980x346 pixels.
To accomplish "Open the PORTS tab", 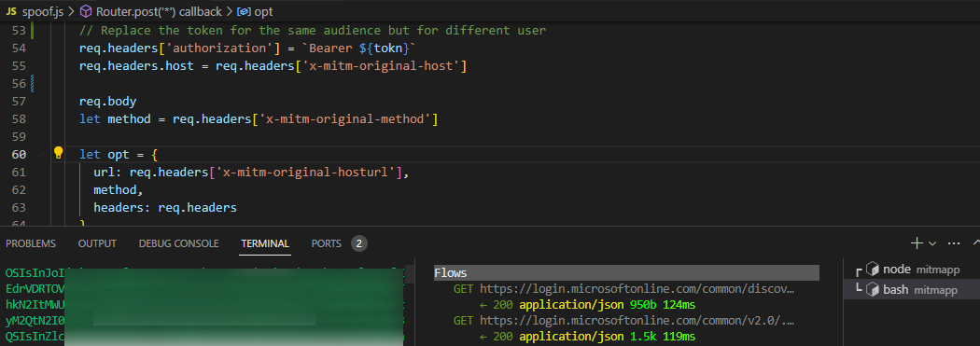I will (327, 243).
